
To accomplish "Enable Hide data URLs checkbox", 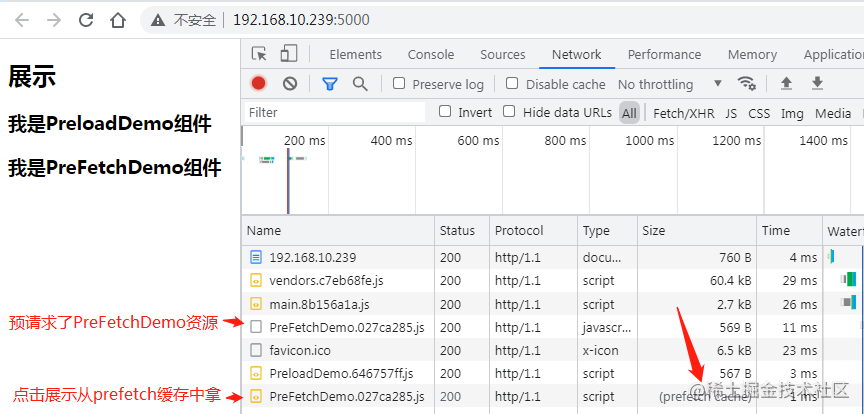I will [509, 112].
